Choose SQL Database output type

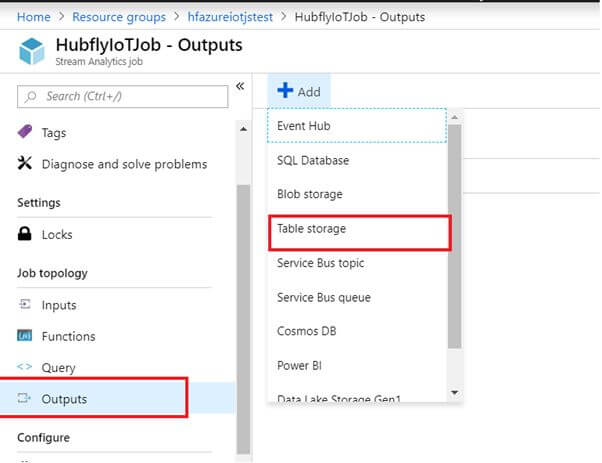(x=313, y=160)
